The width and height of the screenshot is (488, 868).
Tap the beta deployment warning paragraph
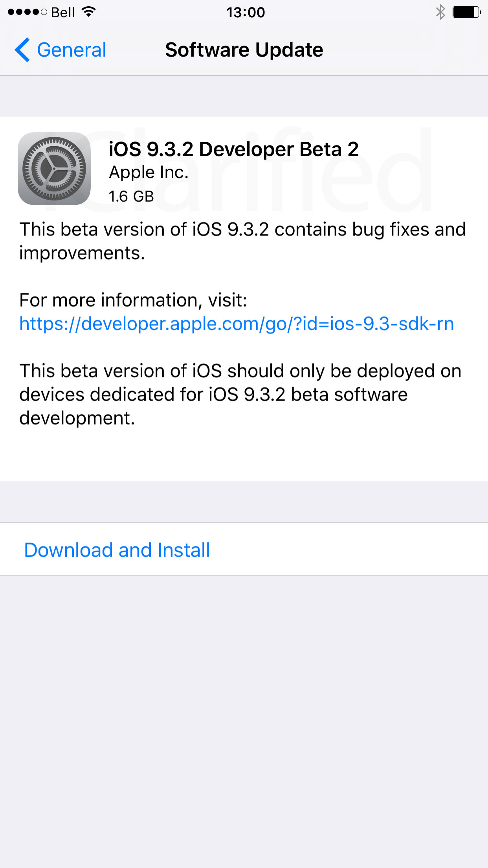pos(240,394)
